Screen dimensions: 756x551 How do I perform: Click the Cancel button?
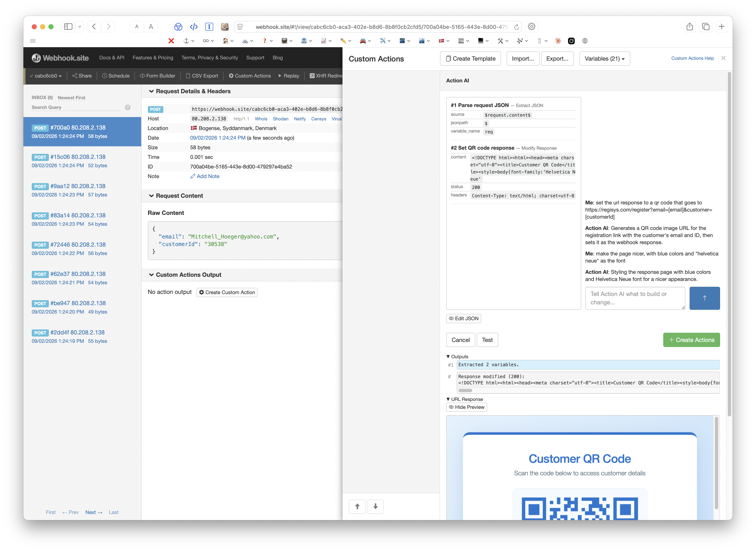[460, 340]
